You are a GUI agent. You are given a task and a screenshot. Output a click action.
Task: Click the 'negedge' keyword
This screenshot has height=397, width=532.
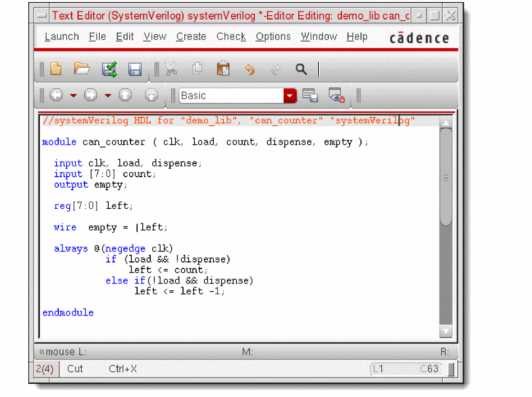pyautogui.click(x=125, y=249)
